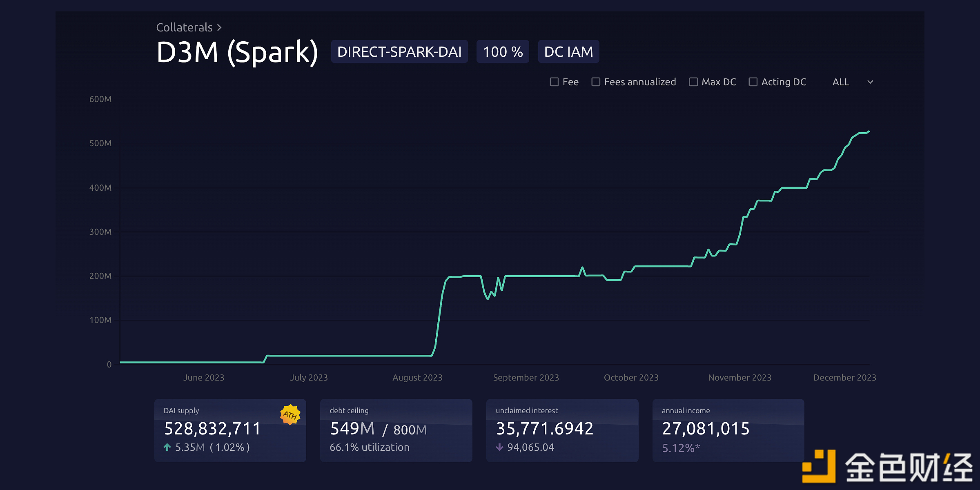This screenshot has height=490, width=980.
Task: Click the chart line's latest peak point
Action: tap(869, 131)
